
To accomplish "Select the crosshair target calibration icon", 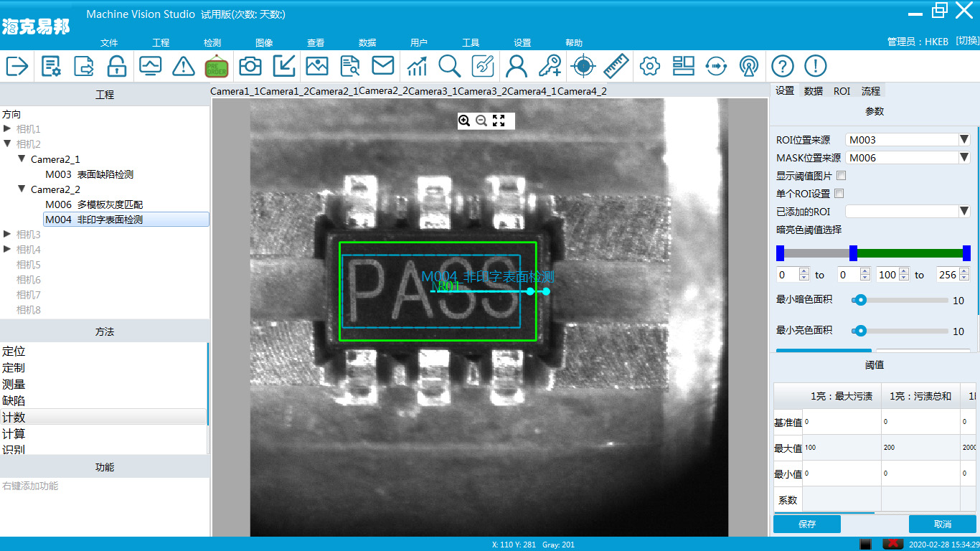I will (x=583, y=66).
